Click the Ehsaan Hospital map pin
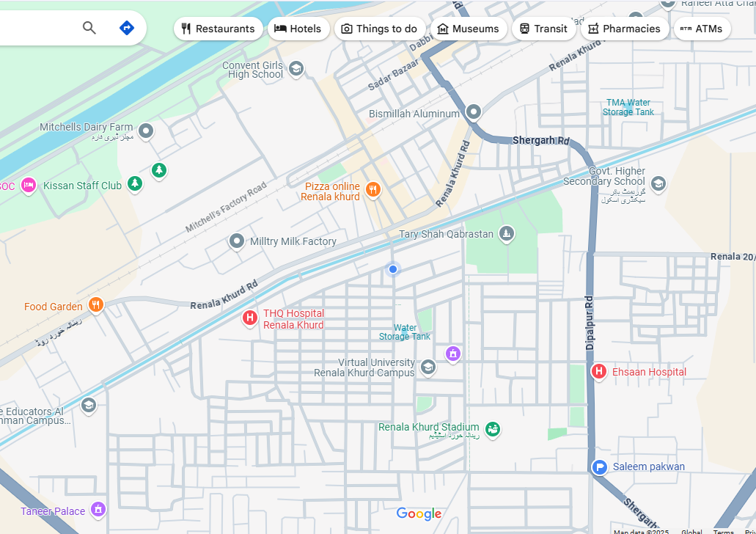756x534 pixels. click(599, 372)
